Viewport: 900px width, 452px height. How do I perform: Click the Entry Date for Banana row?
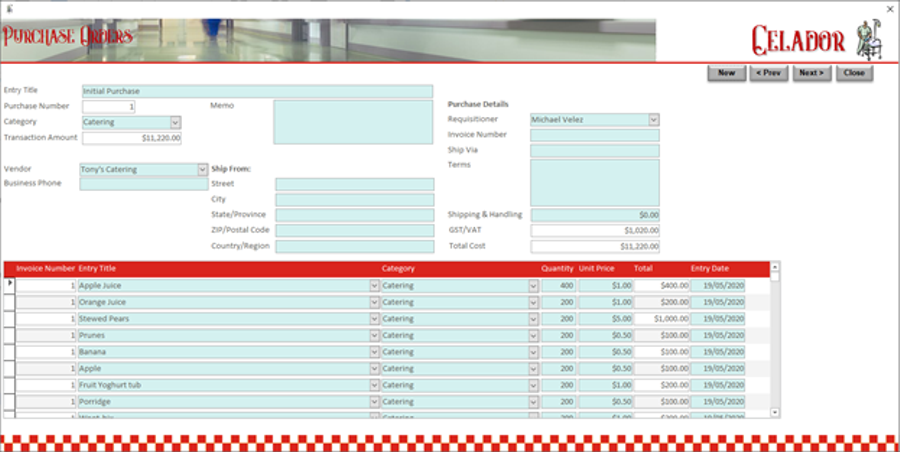718,352
